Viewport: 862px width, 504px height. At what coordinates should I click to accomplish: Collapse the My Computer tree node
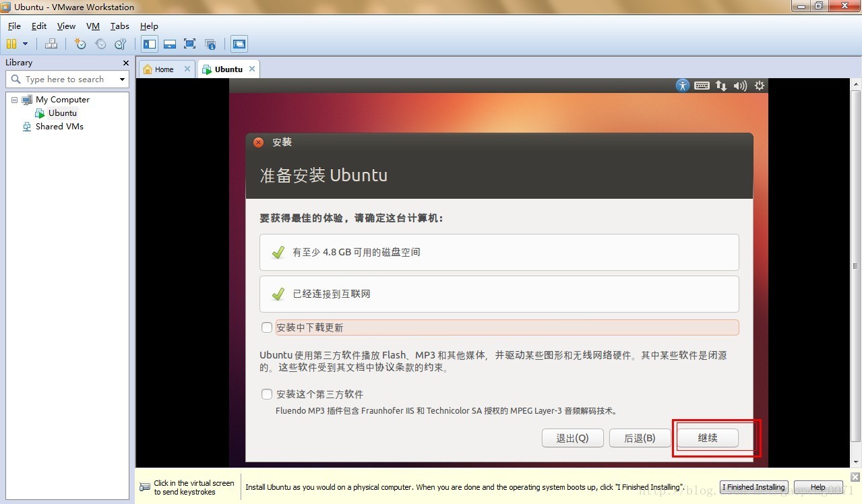(x=14, y=100)
